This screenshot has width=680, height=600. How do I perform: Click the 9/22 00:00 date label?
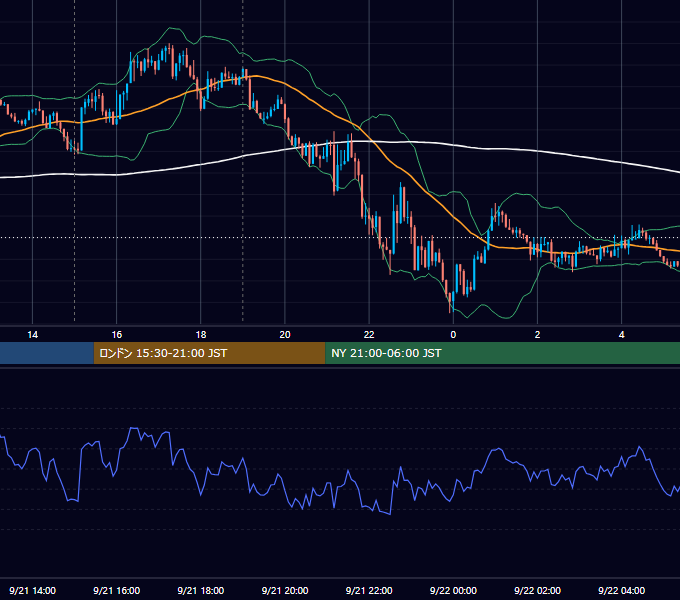(x=453, y=590)
